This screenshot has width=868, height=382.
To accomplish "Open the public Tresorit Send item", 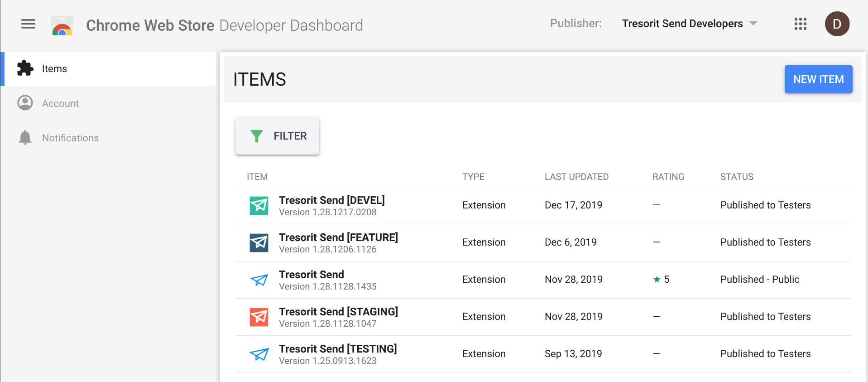I will click(312, 275).
